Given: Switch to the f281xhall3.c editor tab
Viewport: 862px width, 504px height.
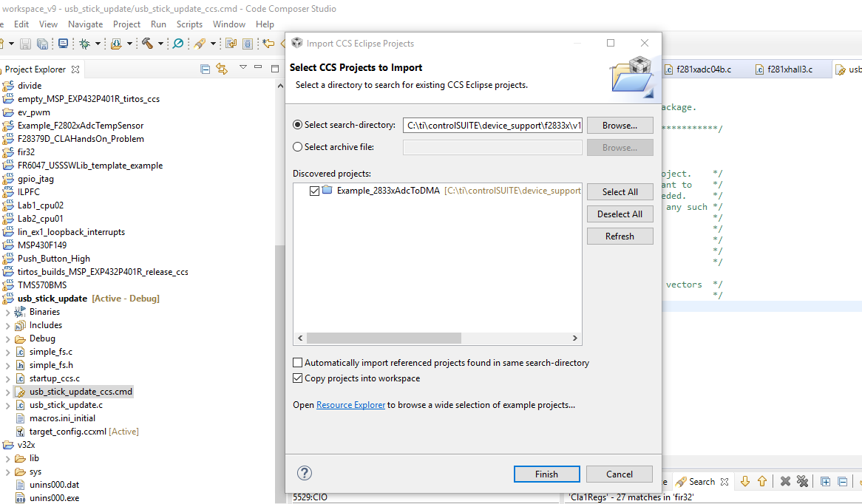Looking at the screenshot, I should 790,69.
